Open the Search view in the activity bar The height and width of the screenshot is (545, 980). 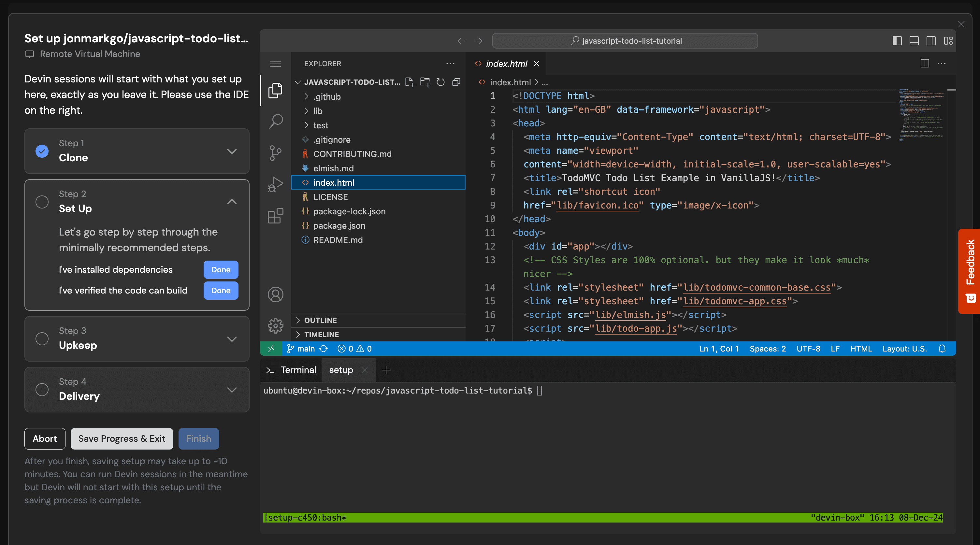[275, 122]
